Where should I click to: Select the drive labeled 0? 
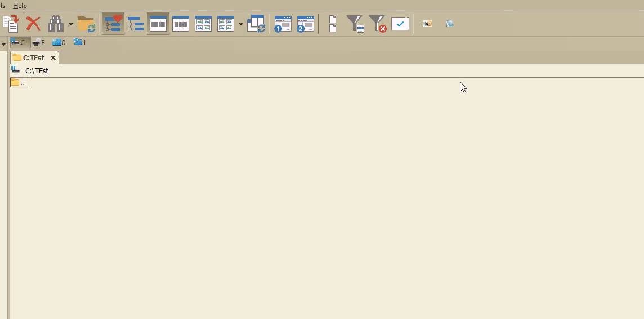click(59, 42)
